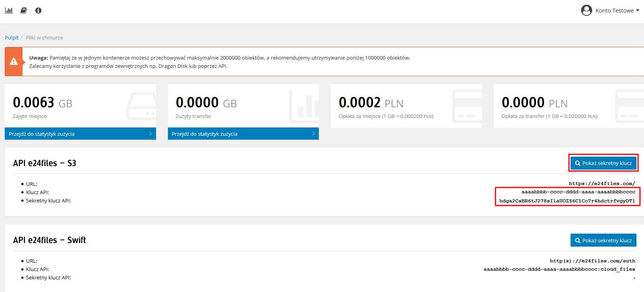Screen dimensions: 644x292
Task: Click the 0.0000 PLN transfer fee value
Action: coord(535,103)
